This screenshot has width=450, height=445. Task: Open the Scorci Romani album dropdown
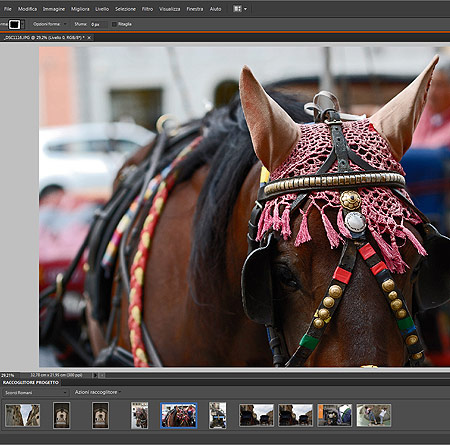(36, 393)
